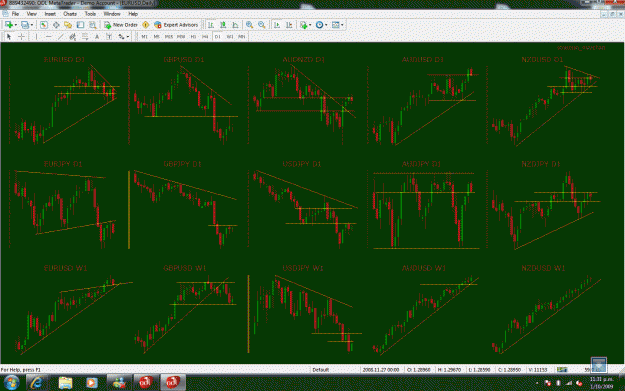Expand the Profiles dropdown arrow
Screen dimensions: 625x391
tap(32, 25)
